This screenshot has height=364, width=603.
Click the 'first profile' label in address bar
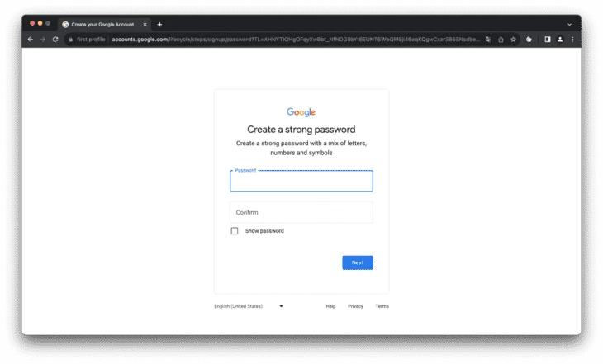click(x=91, y=39)
